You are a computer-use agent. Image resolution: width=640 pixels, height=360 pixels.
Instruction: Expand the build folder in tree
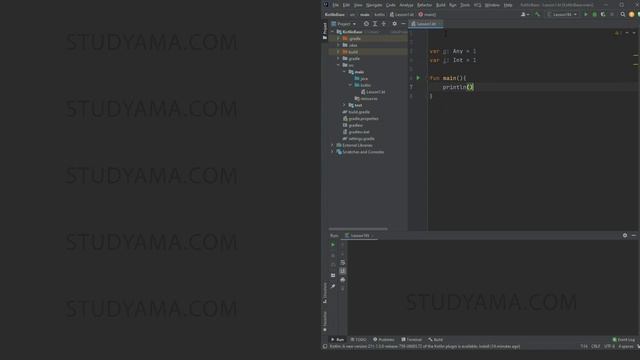(x=338, y=52)
